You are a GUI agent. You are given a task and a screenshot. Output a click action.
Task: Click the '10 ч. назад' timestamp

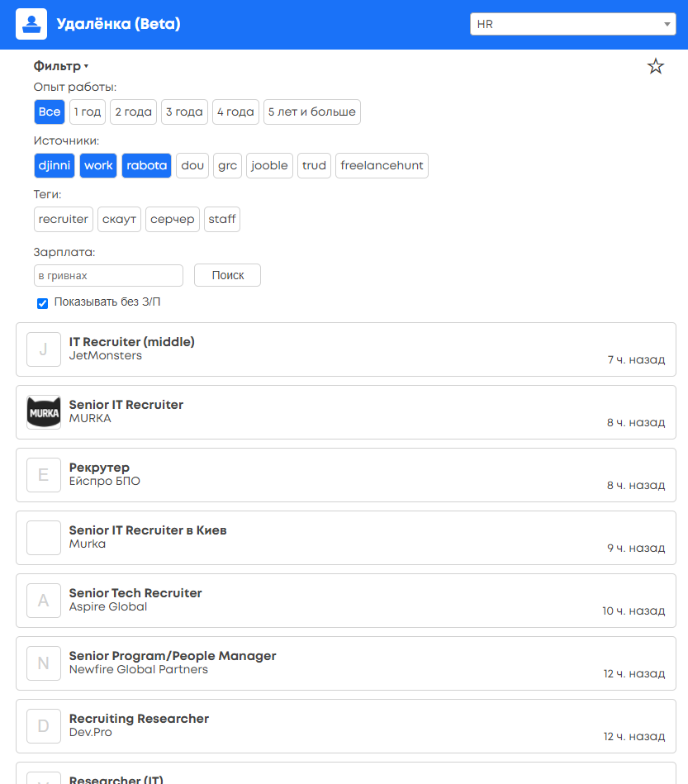633,611
